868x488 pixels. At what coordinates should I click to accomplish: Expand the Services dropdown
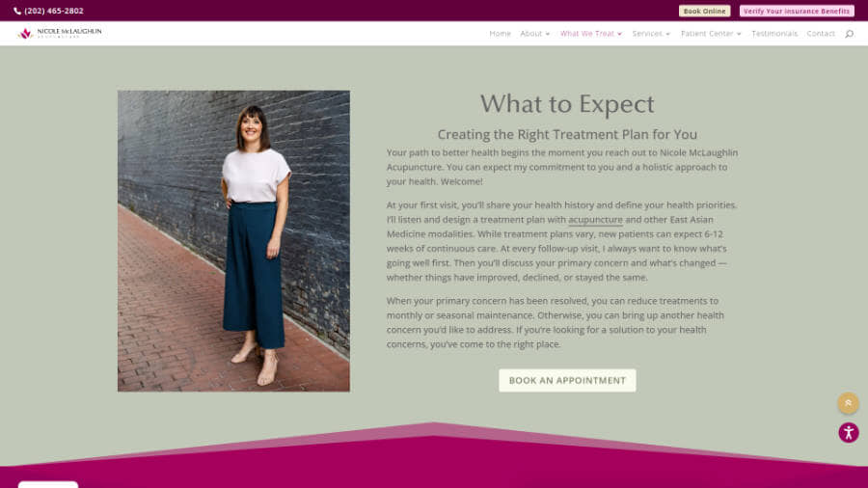tap(651, 34)
